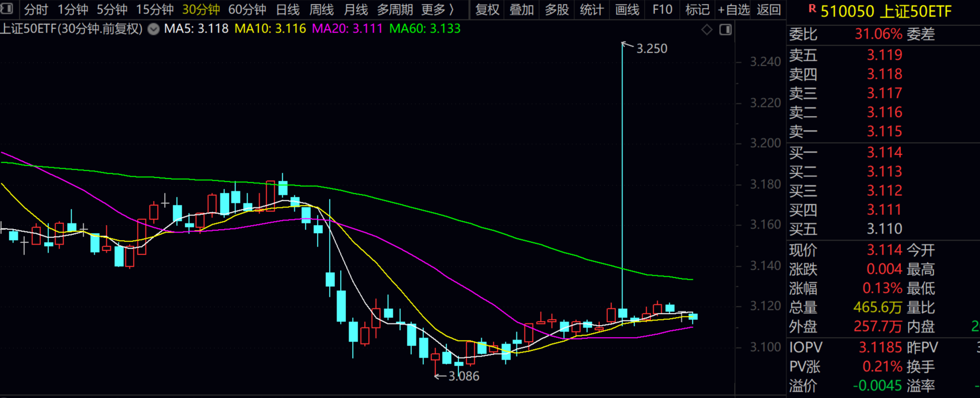This screenshot has width=980, height=398.
Task: Toggle the side panel layout icon
Action: point(726,29)
